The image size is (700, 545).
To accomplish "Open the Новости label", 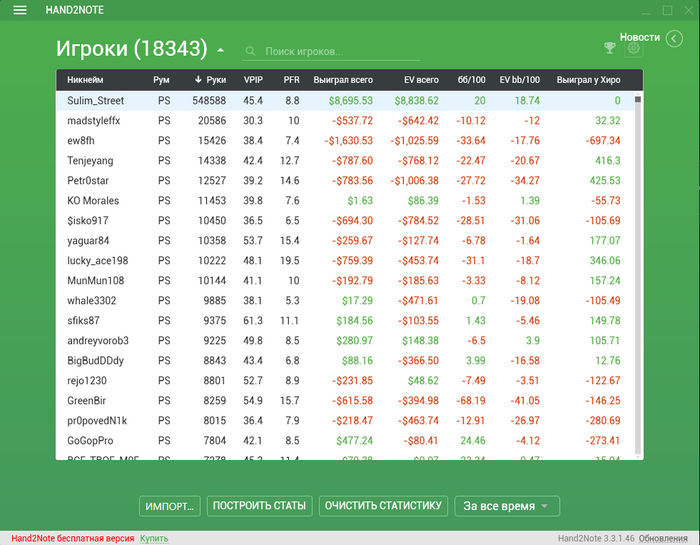I will pyautogui.click(x=640, y=37).
